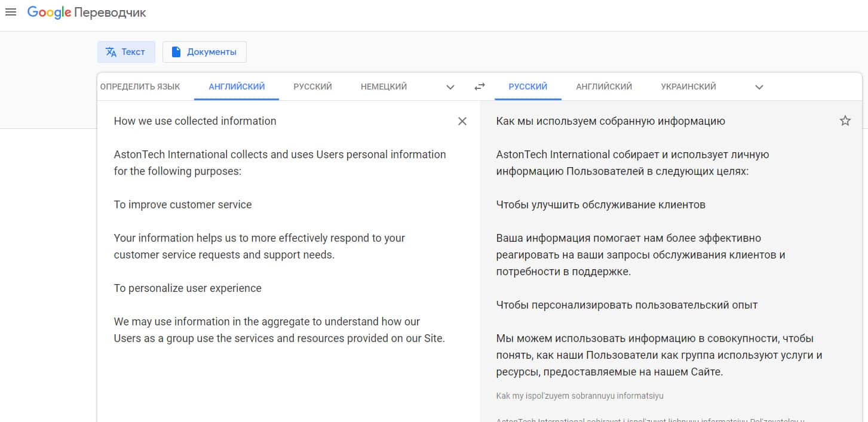Choose Русский as source language

(x=312, y=87)
